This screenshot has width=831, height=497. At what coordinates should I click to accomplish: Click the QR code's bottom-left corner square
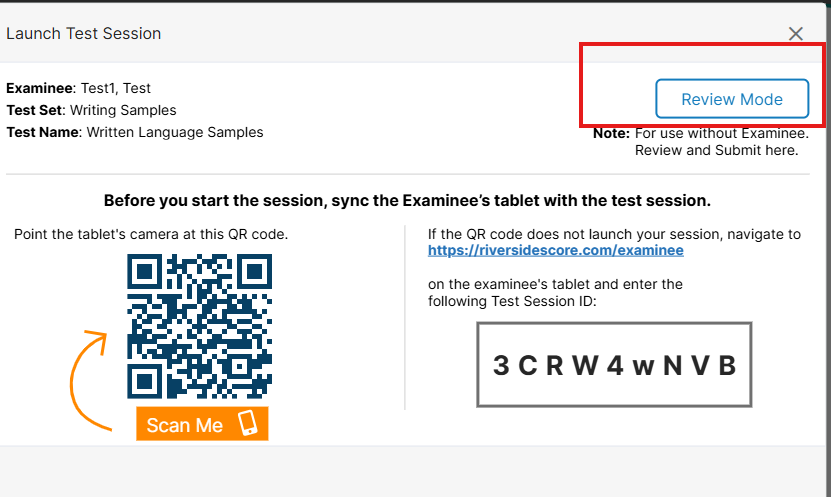click(x=145, y=380)
